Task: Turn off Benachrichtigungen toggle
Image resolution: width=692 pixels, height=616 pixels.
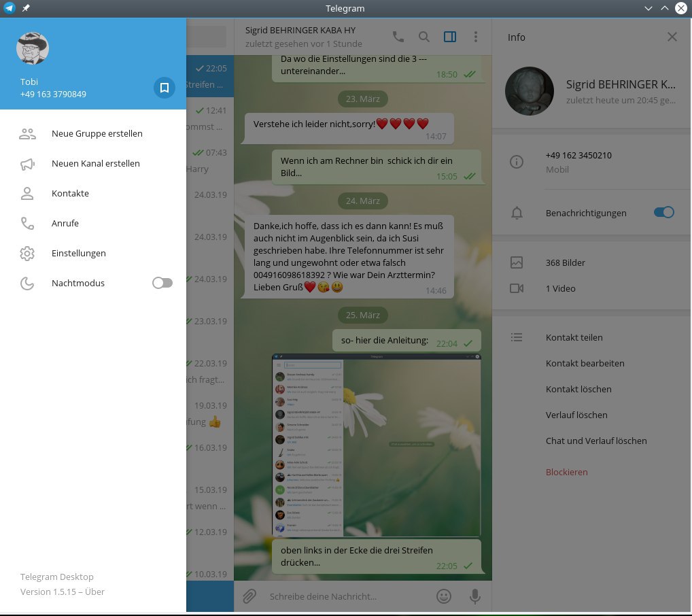Action: (x=663, y=213)
